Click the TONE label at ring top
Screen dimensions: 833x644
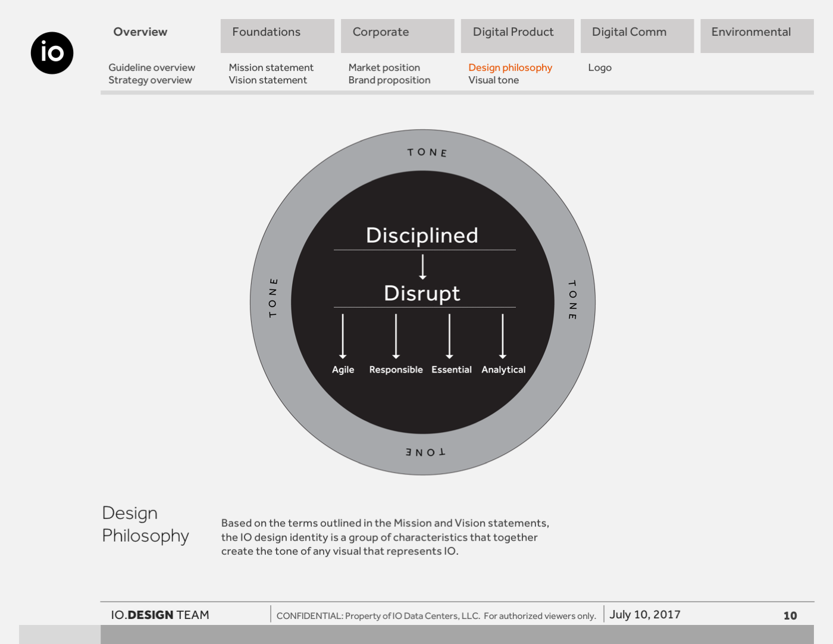(427, 152)
